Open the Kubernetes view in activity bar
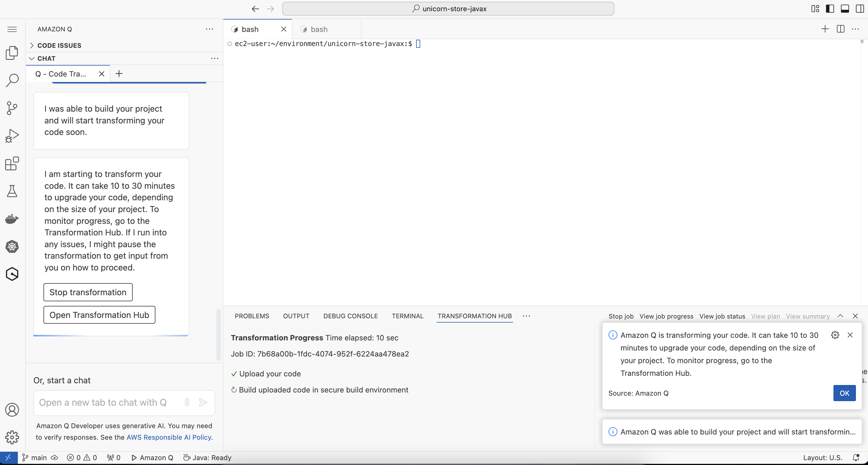 [12, 246]
